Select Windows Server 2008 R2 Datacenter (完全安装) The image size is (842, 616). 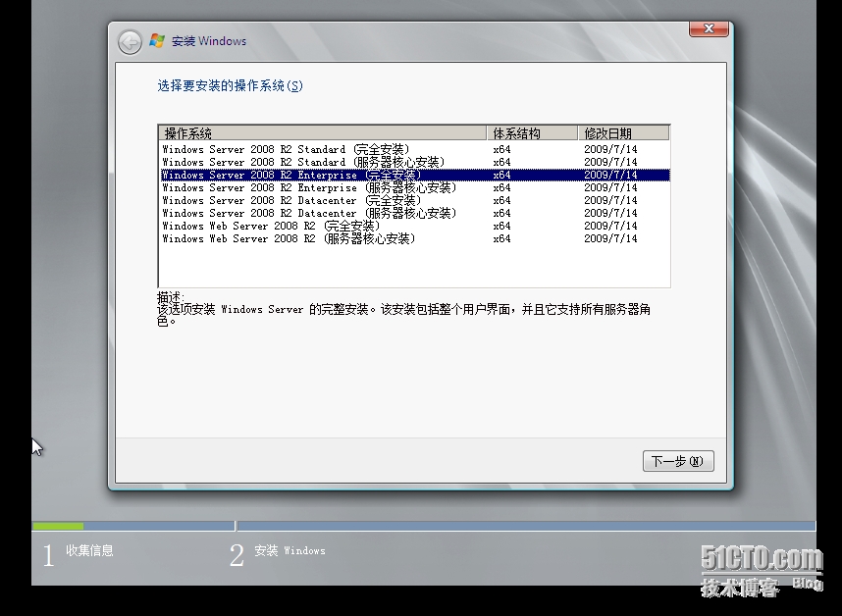tap(414, 201)
